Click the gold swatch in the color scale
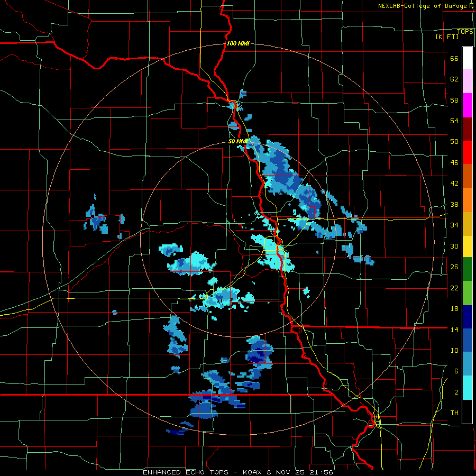 coord(467,224)
